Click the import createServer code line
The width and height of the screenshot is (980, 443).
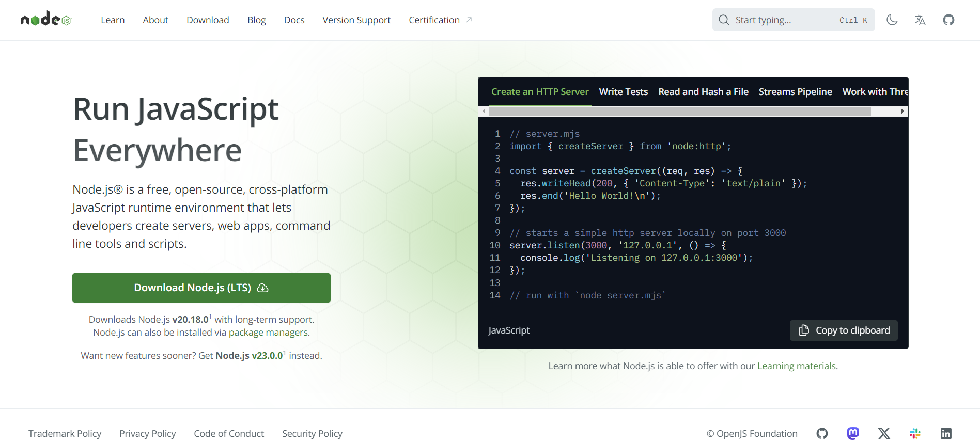(x=620, y=146)
